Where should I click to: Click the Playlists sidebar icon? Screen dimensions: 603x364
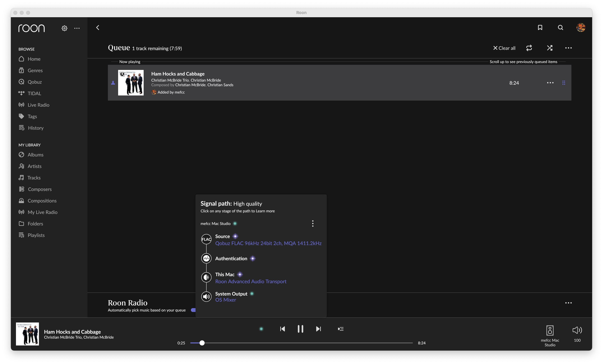pos(22,235)
